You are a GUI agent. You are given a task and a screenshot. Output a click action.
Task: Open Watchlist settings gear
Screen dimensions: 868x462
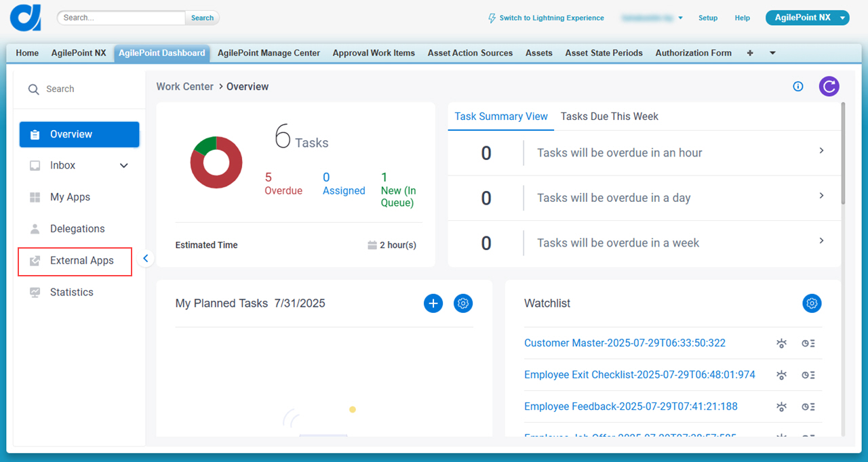pos(812,303)
